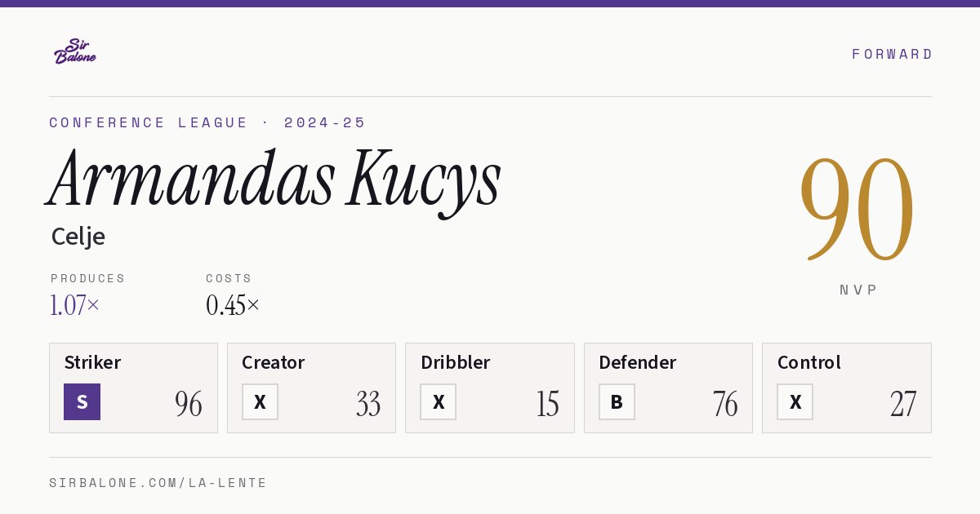This screenshot has width=980, height=514.
Task: Click the X grade badge under Creator
Action: coord(260,401)
